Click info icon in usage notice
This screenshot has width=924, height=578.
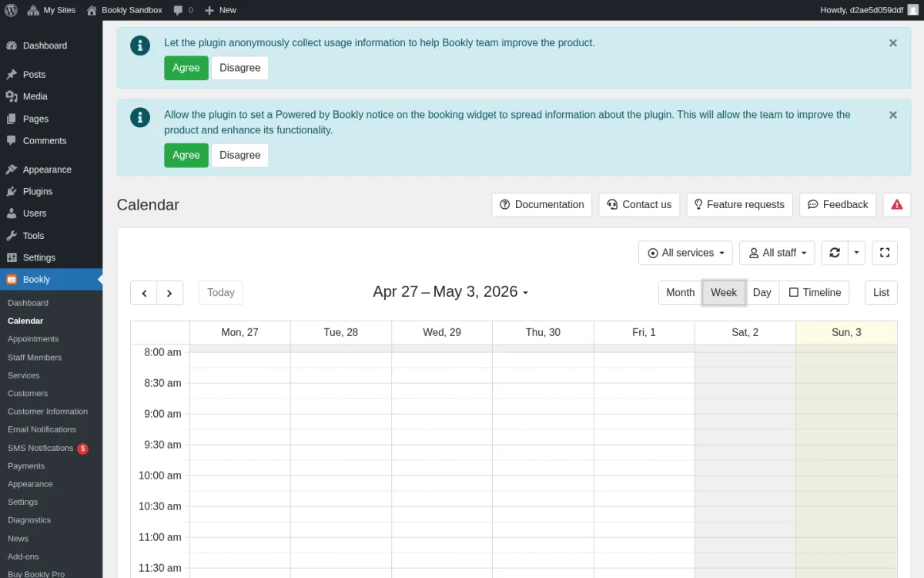[140, 45]
